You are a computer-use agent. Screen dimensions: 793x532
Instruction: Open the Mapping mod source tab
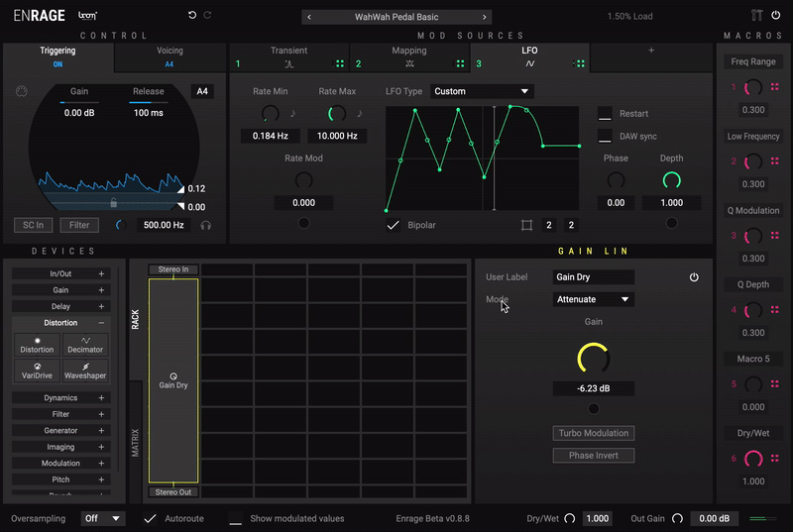(409, 56)
